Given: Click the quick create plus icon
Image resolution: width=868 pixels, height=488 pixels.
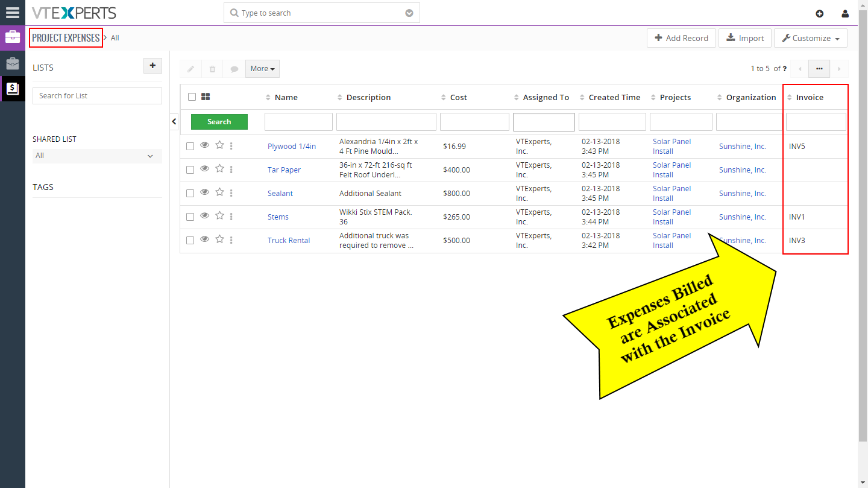Looking at the screenshot, I should [x=820, y=13].
